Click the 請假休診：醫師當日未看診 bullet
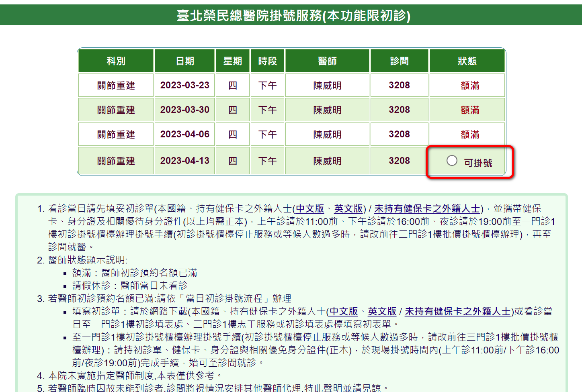The image size is (582, 392). click(x=130, y=286)
